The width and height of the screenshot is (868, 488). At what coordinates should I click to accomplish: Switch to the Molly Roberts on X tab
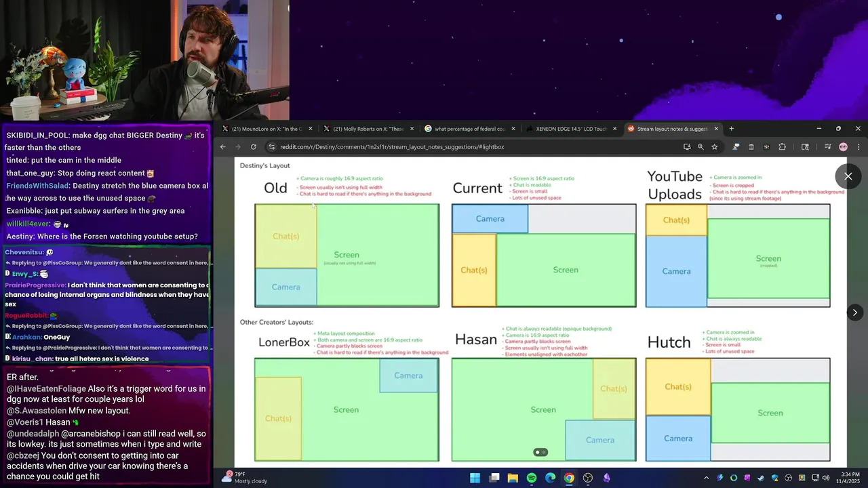coord(368,129)
